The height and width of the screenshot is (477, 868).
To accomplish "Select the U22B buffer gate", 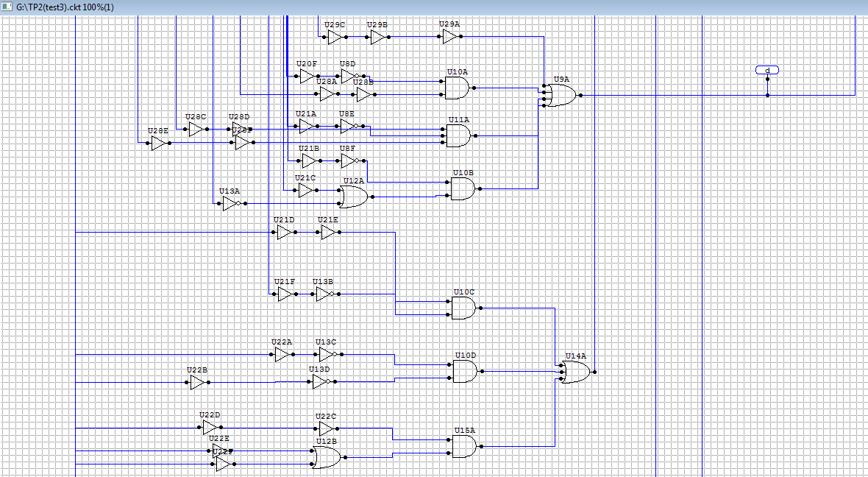I will pyautogui.click(x=197, y=382).
